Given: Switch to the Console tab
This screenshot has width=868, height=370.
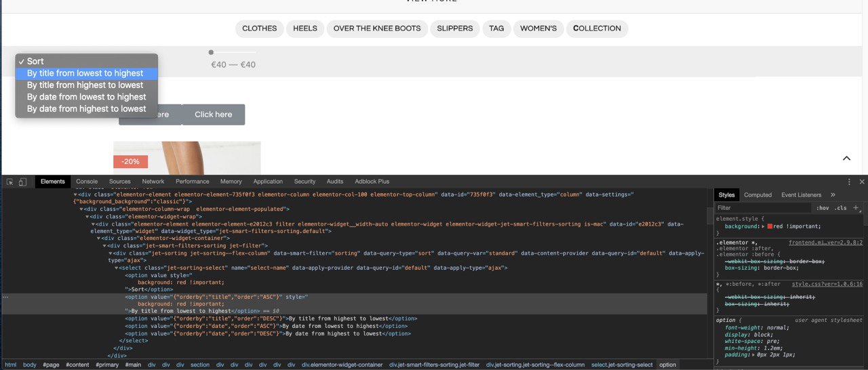Looking at the screenshot, I should (x=87, y=182).
